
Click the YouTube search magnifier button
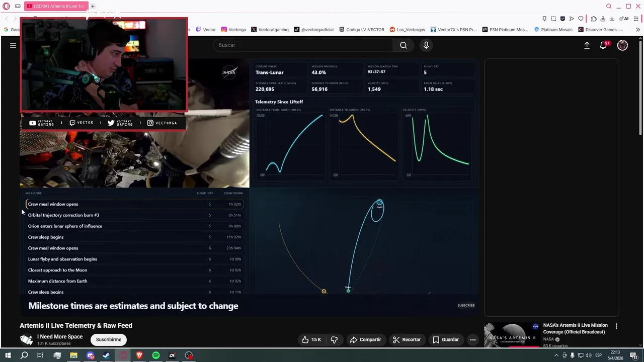(x=404, y=45)
